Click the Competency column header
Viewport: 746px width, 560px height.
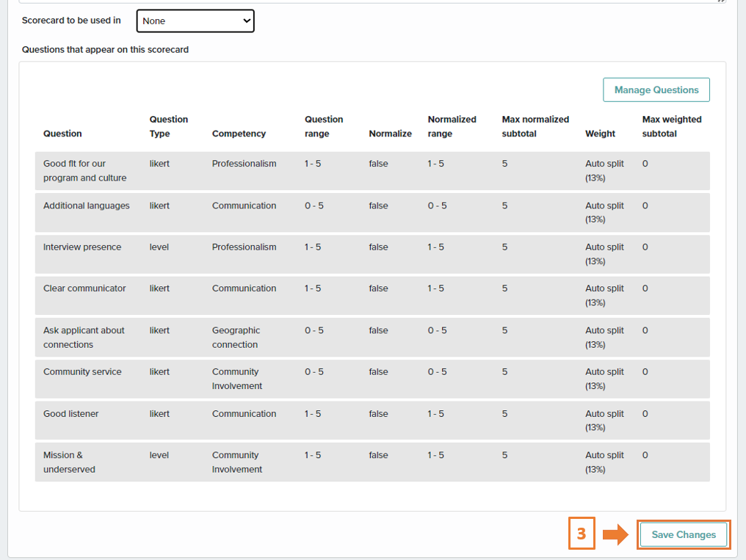pos(239,134)
